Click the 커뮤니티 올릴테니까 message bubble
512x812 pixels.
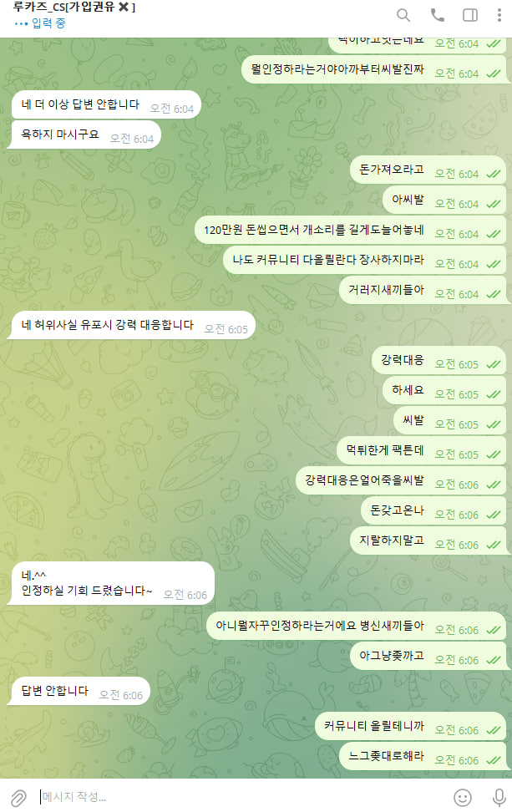click(411, 726)
